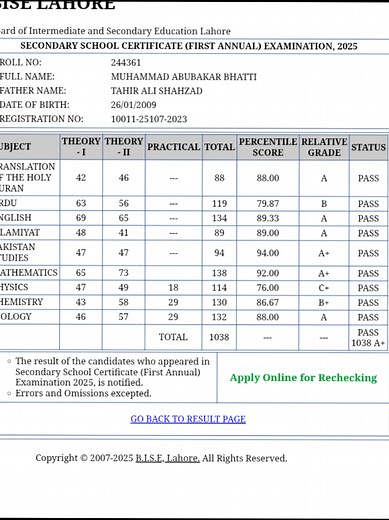Select the name MUHAMMAD ABUBAKAR BHATTI
389x520 pixels.
[184, 77]
